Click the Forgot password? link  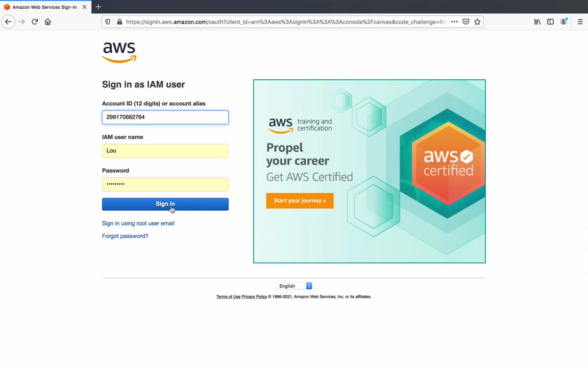pyautogui.click(x=125, y=236)
